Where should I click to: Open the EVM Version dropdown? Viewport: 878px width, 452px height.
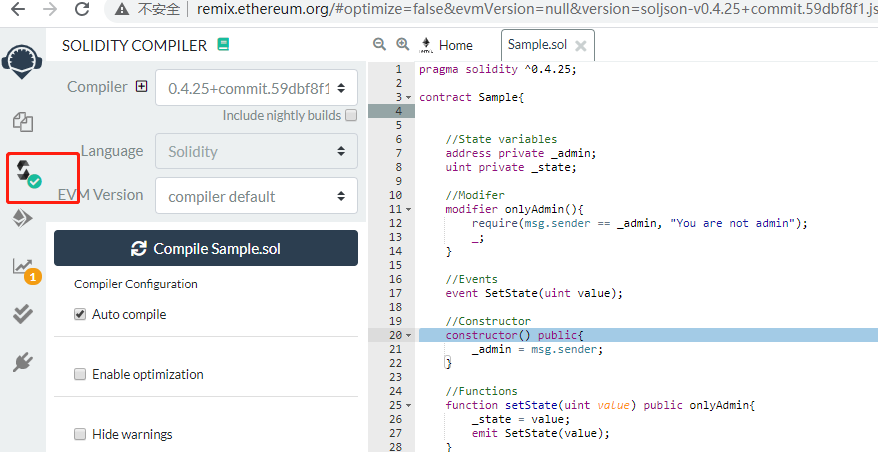[256, 196]
